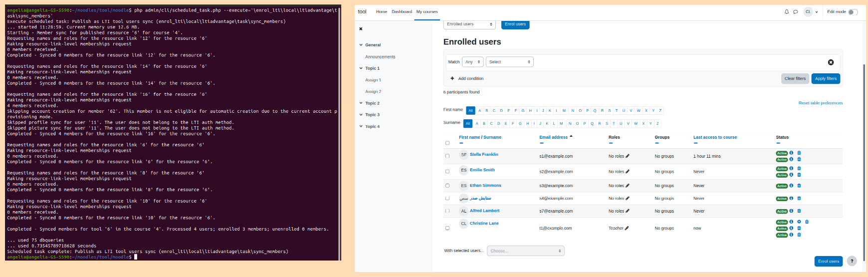This screenshot has height=277, width=868.
Task: Edit roles for Stella Franklin
Action: click(627, 156)
